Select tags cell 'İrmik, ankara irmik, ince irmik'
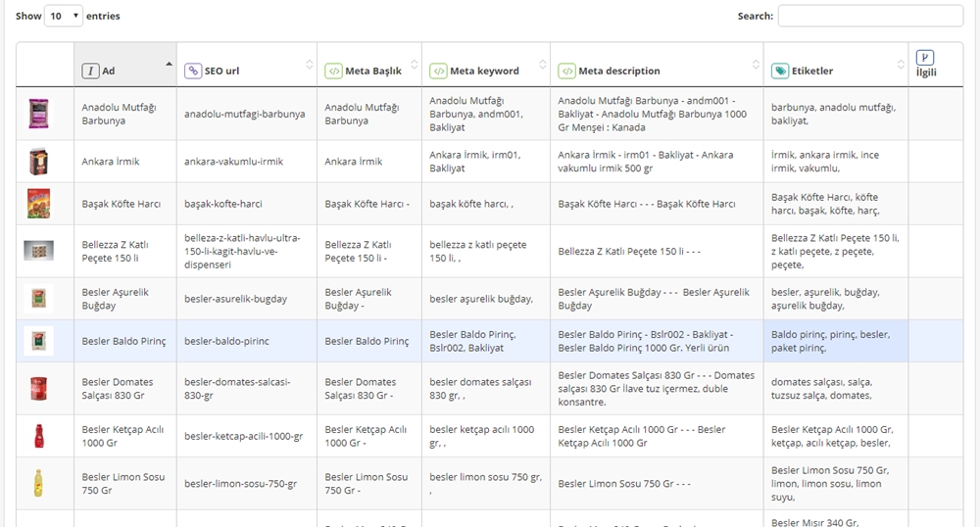980x527 pixels. (x=836, y=161)
